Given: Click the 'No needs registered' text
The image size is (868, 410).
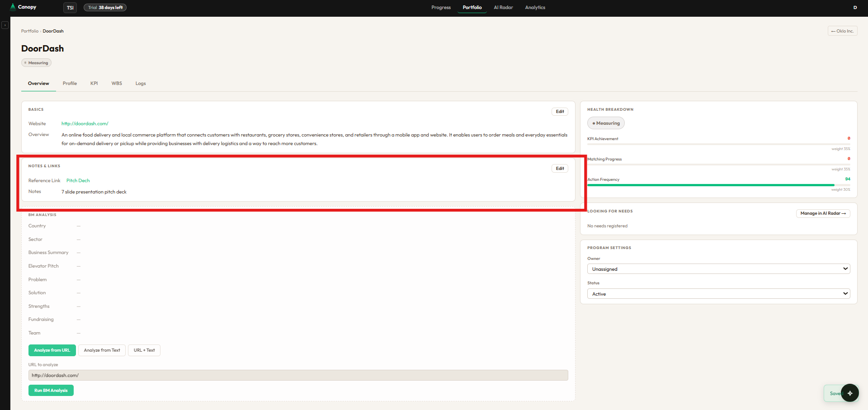Looking at the screenshot, I should point(607,226).
